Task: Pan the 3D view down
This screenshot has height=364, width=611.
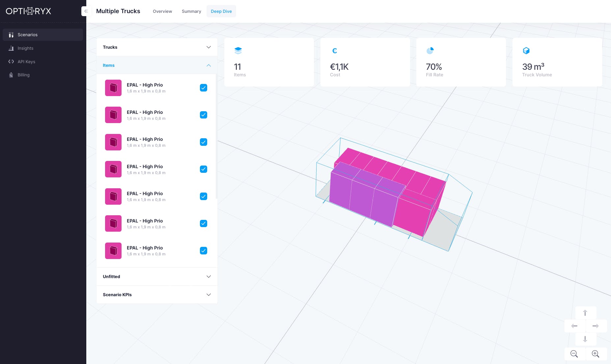Action: 585,339
